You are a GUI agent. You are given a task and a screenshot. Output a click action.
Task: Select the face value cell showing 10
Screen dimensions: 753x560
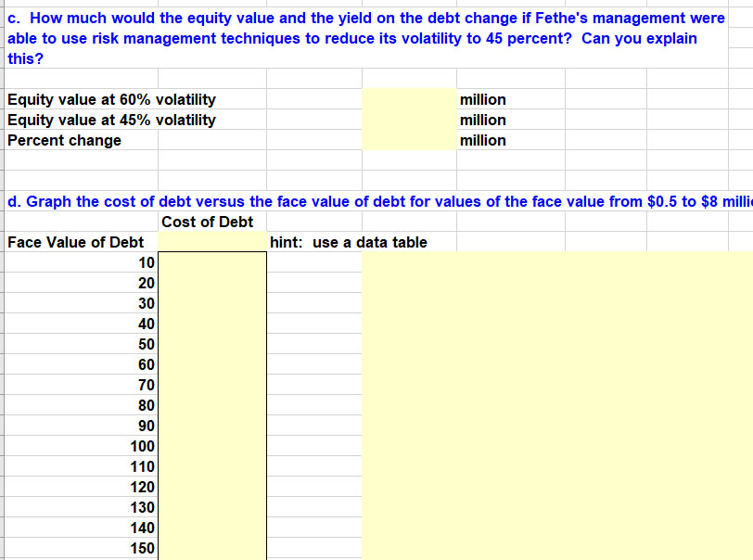click(x=82, y=262)
